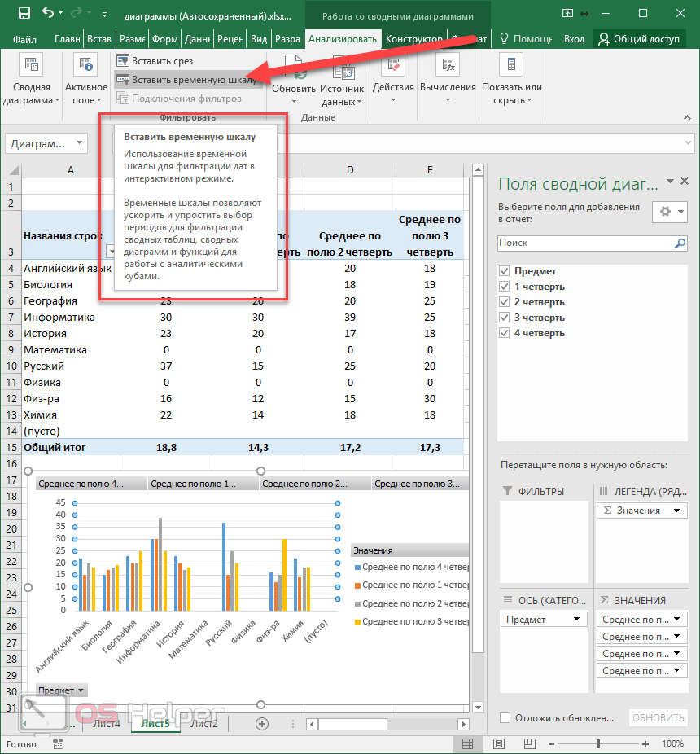Click the gear tools icon in fields pane
This screenshot has width=700, height=754.
(x=667, y=211)
